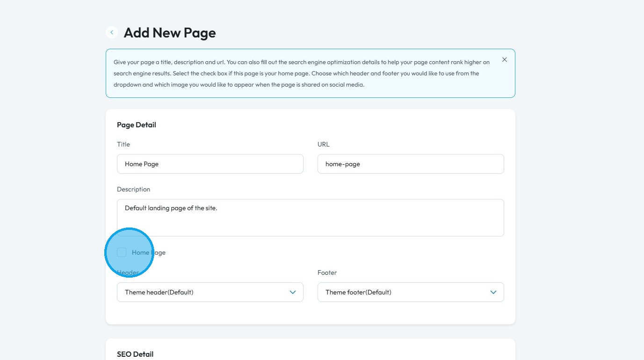Image resolution: width=644 pixels, height=360 pixels.
Task: Open the Theme footer(Default) dropdown
Action: point(410,292)
